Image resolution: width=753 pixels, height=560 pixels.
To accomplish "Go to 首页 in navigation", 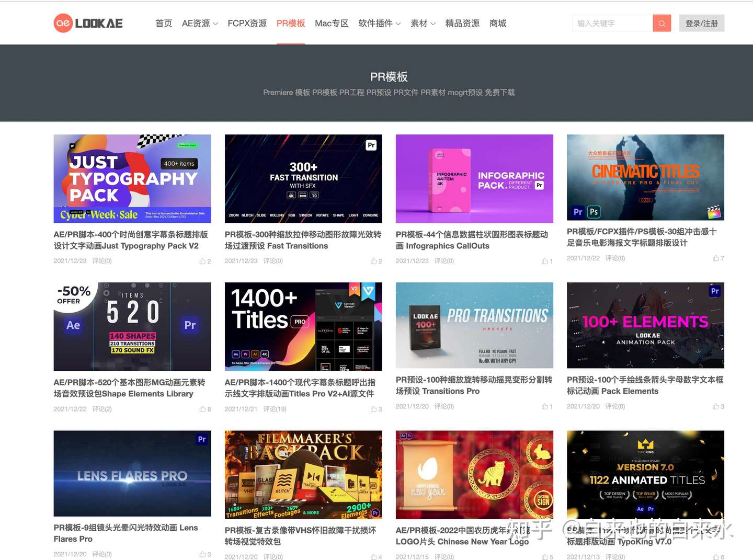I will (164, 23).
